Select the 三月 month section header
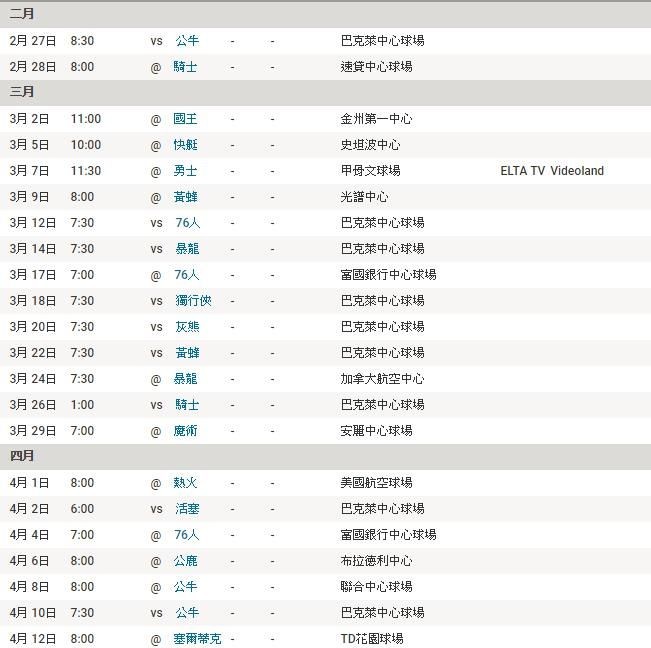 coord(22,92)
